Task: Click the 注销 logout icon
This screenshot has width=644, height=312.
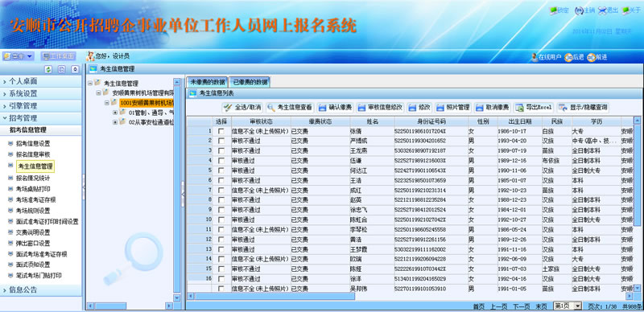Action: (579, 10)
